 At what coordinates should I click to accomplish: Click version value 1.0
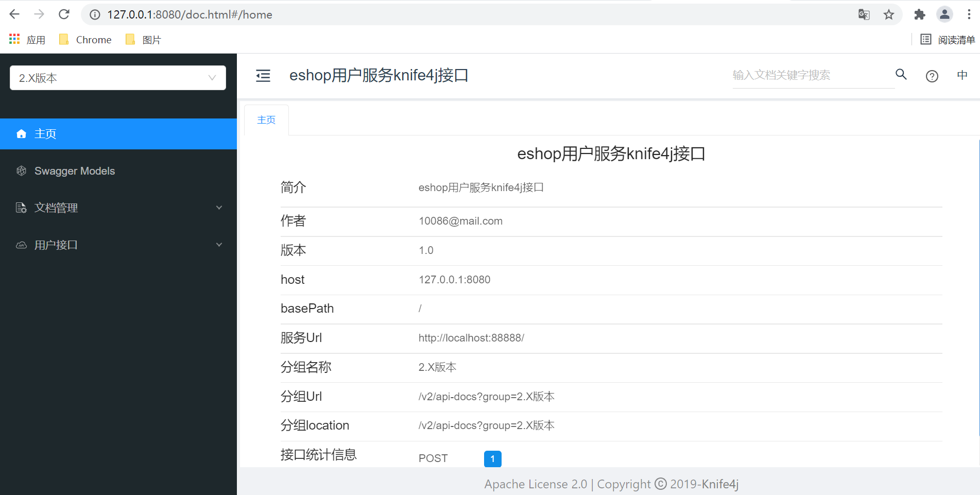pyautogui.click(x=426, y=250)
